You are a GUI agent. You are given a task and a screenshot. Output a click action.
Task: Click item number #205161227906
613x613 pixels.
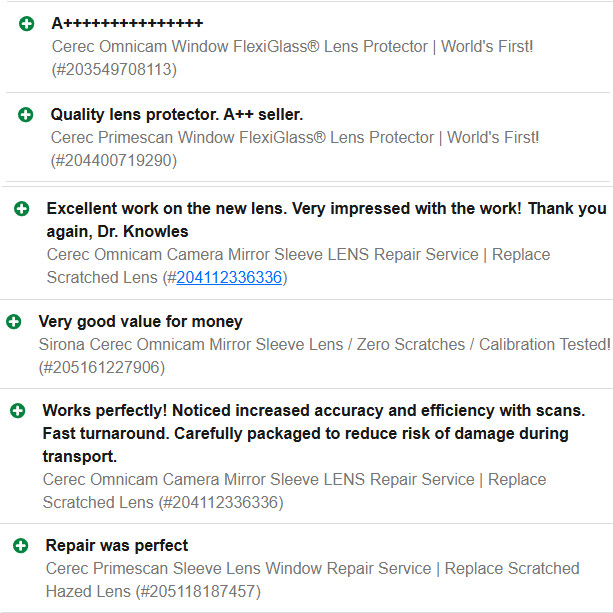101,368
